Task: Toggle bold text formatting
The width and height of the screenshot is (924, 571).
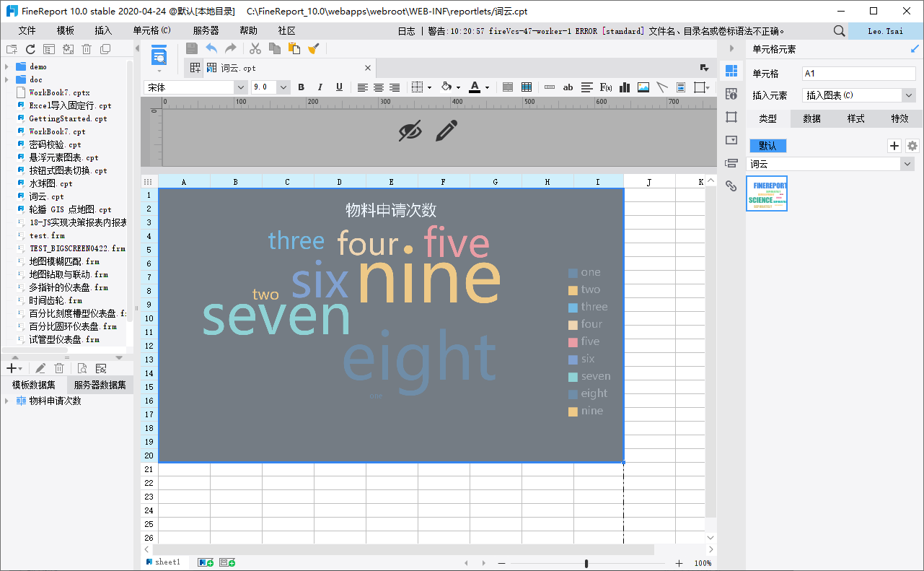Action: (302, 87)
